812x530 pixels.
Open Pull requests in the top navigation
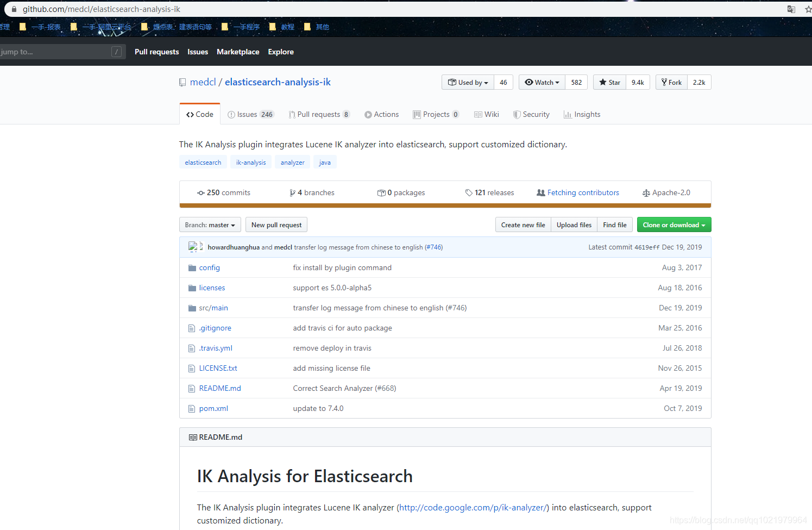click(156, 52)
